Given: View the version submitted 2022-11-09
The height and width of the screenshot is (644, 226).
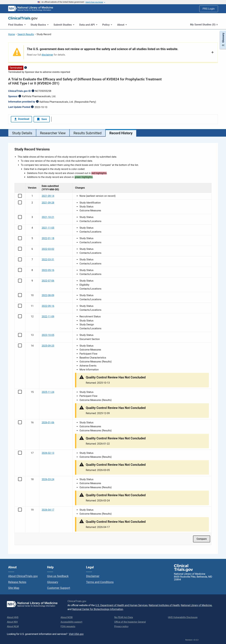Looking at the screenshot, I should point(48,316).
